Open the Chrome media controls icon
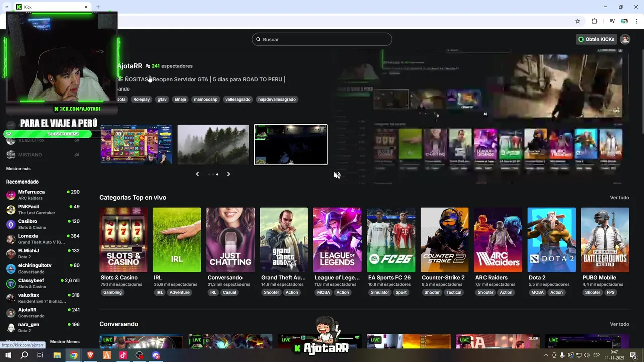The height and width of the screenshot is (362, 644). (612, 21)
